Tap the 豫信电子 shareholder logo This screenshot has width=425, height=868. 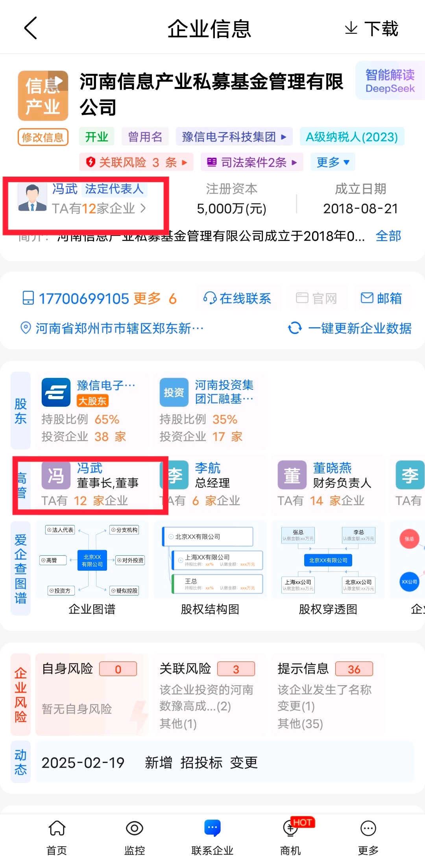pyautogui.click(x=56, y=392)
